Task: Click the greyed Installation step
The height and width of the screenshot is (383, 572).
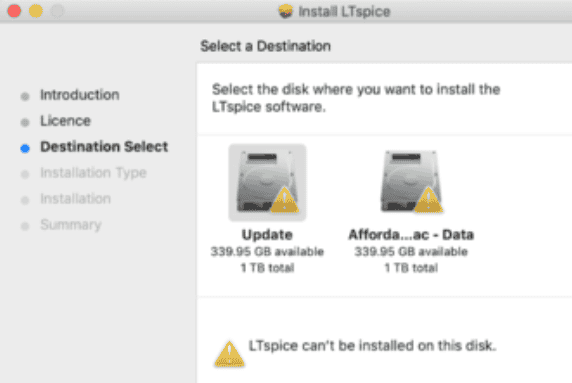Action: pyautogui.click(x=76, y=198)
